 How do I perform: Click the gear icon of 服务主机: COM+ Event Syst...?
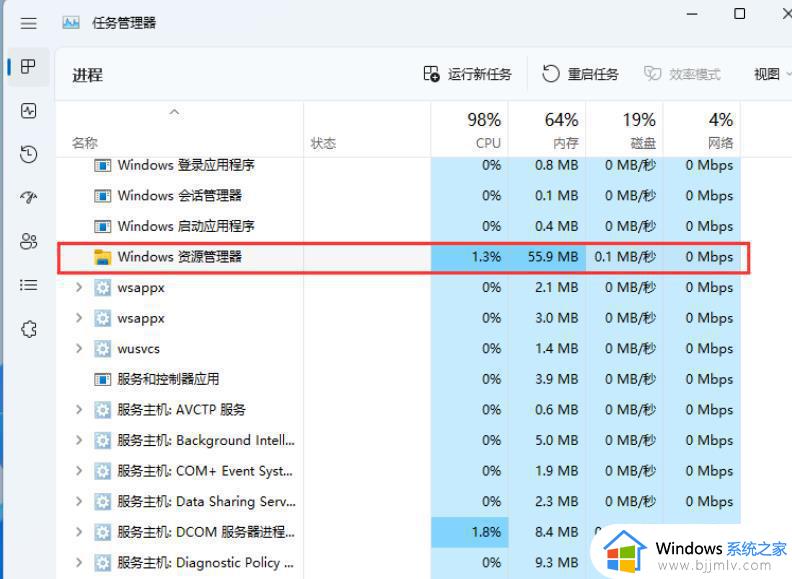(x=103, y=471)
